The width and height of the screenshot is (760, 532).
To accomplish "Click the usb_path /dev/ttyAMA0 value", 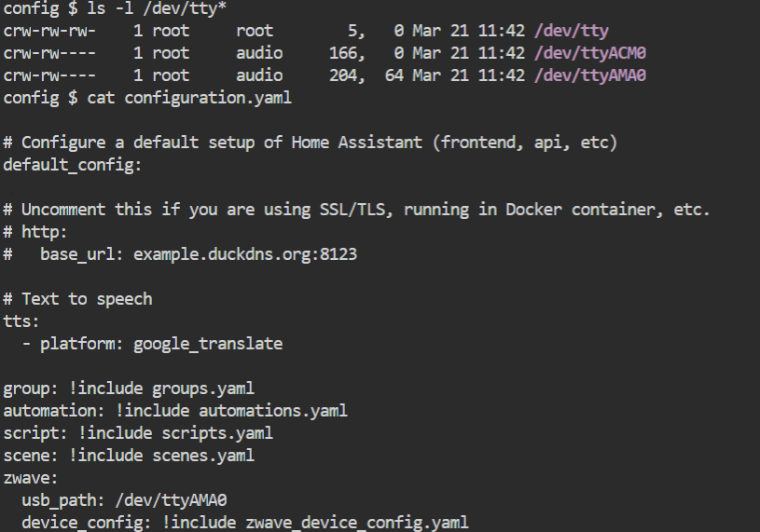I will [171, 500].
